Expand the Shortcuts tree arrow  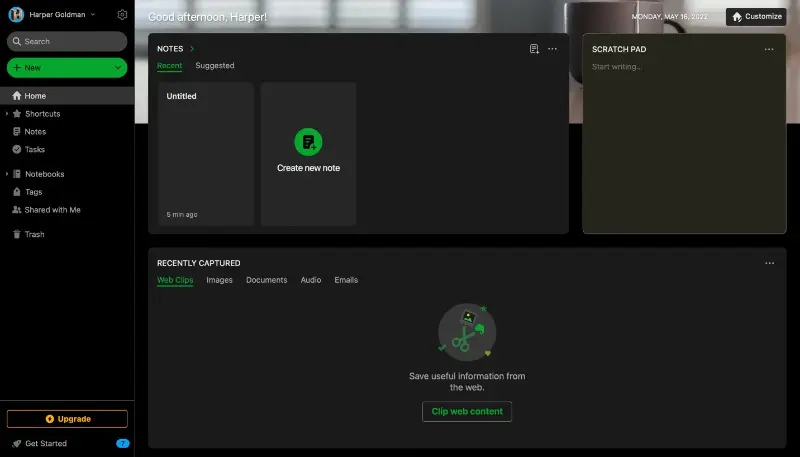tap(7, 114)
